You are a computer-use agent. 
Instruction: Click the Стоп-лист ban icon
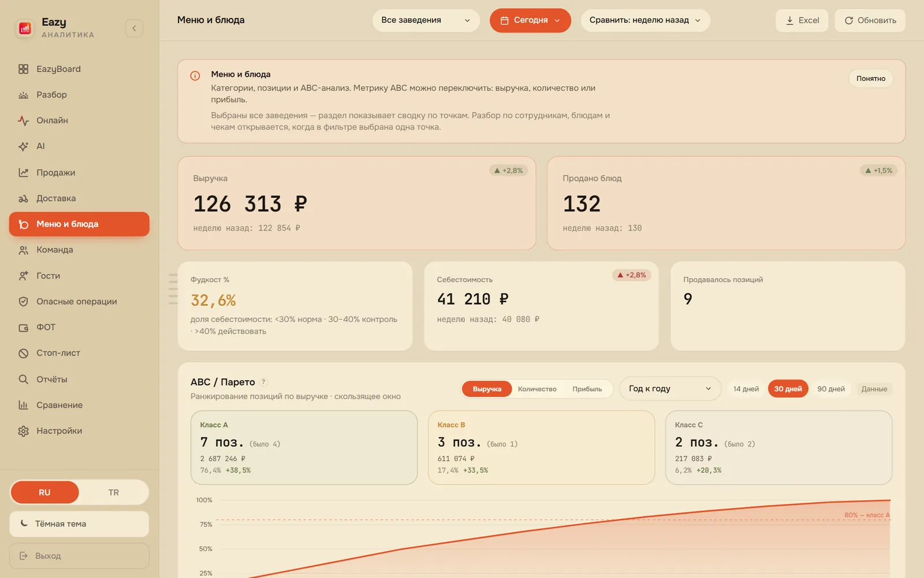(x=23, y=353)
